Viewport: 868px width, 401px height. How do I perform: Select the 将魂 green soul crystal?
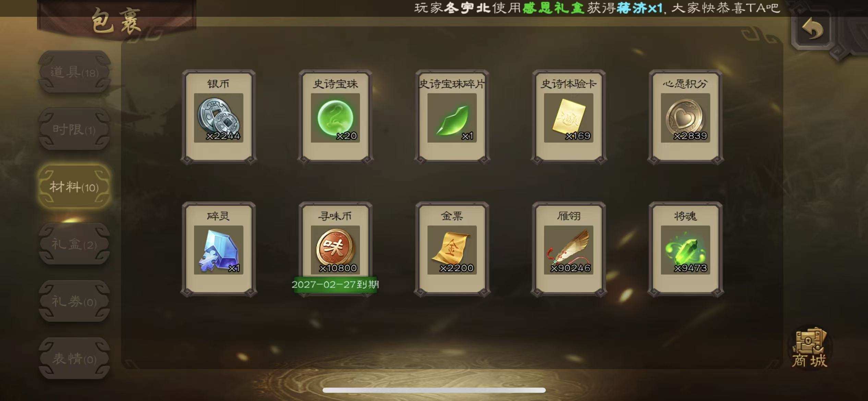(x=685, y=249)
